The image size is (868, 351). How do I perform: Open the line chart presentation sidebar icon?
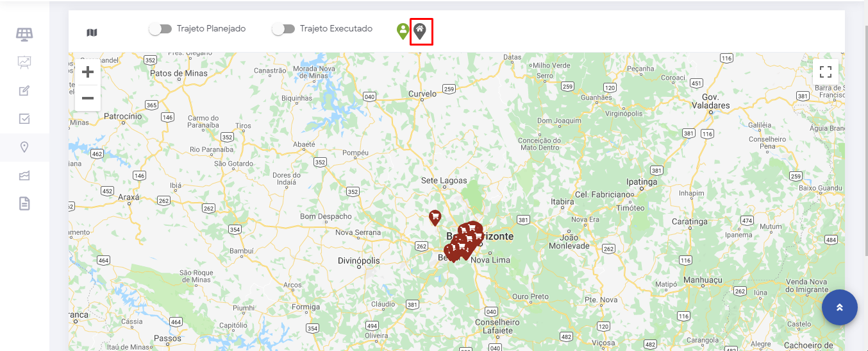pos(24,62)
